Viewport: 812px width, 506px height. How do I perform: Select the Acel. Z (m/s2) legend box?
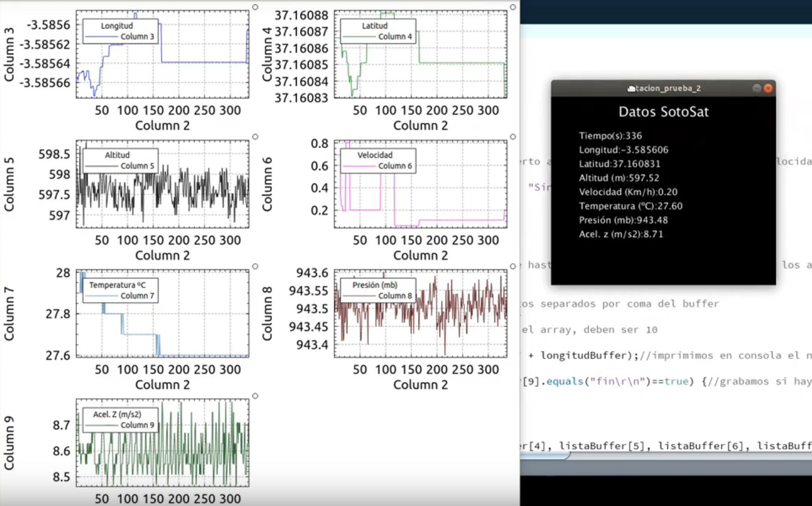pos(120,420)
